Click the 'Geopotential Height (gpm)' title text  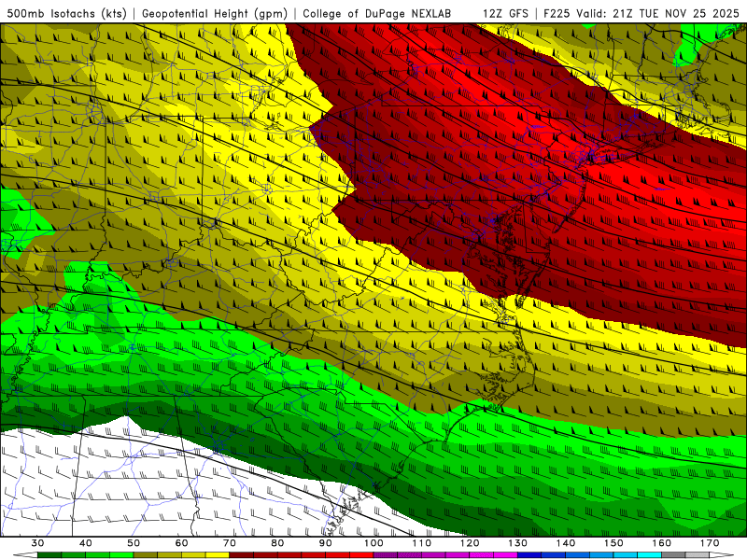pos(215,13)
